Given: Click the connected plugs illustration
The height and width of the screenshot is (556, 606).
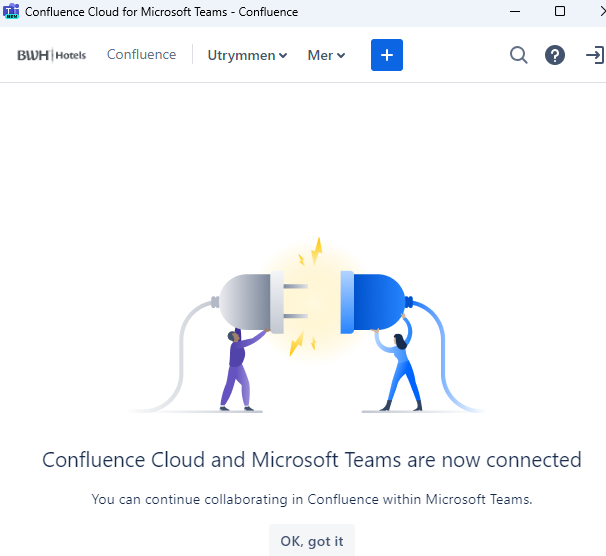Looking at the screenshot, I should [x=305, y=325].
